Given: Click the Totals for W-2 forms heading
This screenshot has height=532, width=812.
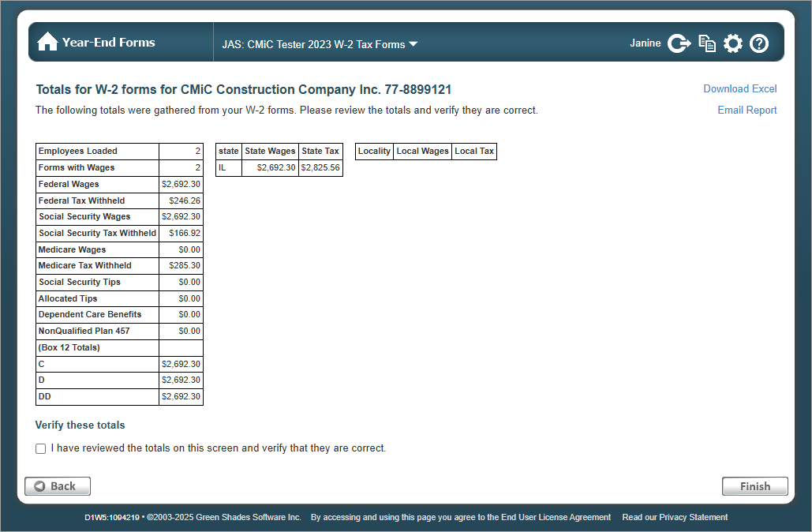Looking at the screenshot, I should pyautogui.click(x=243, y=90).
